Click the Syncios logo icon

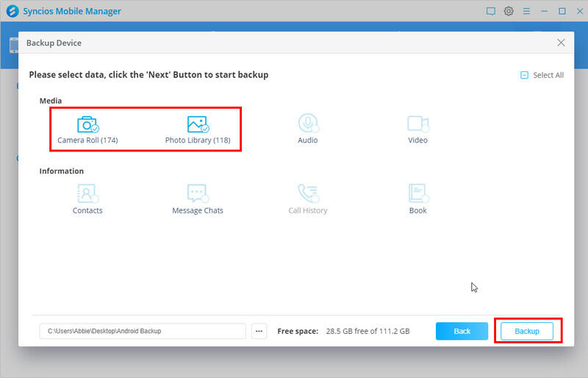click(x=12, y=11)
